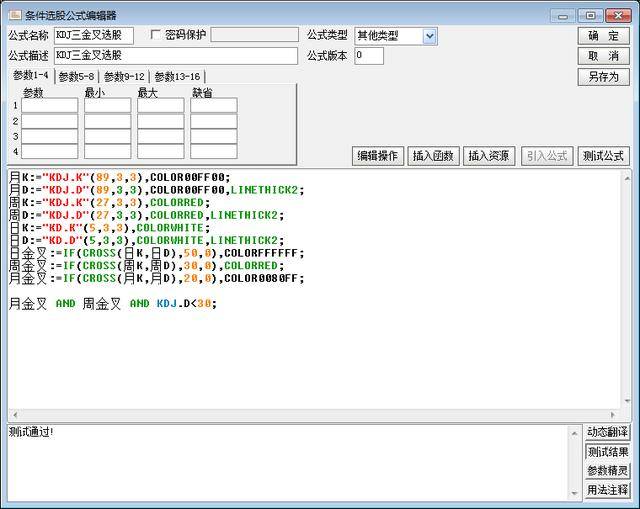
Task: Click into the 公式名称 text field
Action: [x=94, y=36]
